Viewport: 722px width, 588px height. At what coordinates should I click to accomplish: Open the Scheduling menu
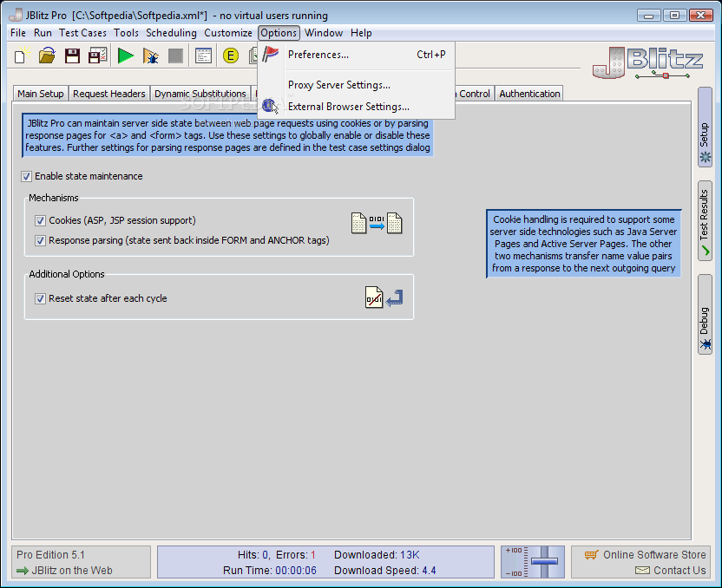click(x=171, y=33)
